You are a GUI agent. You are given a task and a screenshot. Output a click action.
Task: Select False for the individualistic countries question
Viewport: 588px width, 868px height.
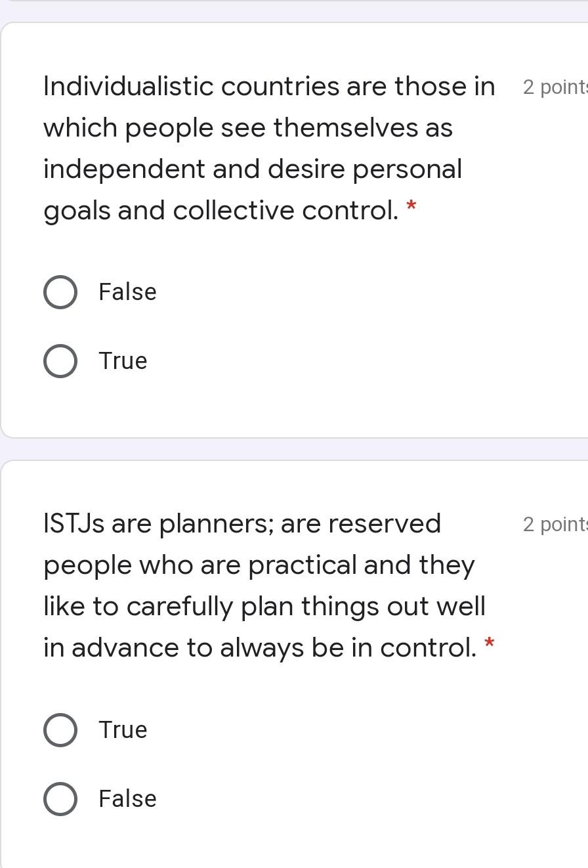(x=60, y=292)
